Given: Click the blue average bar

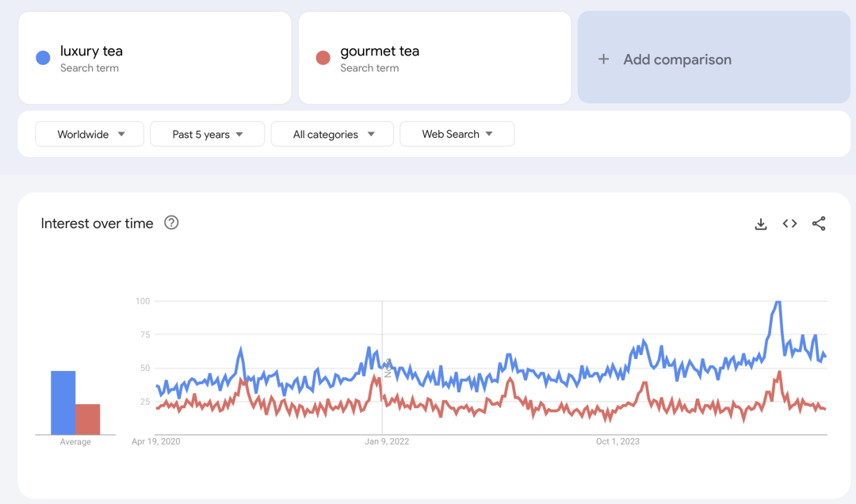Looking at the screenshot, I should tap(63, 403).
